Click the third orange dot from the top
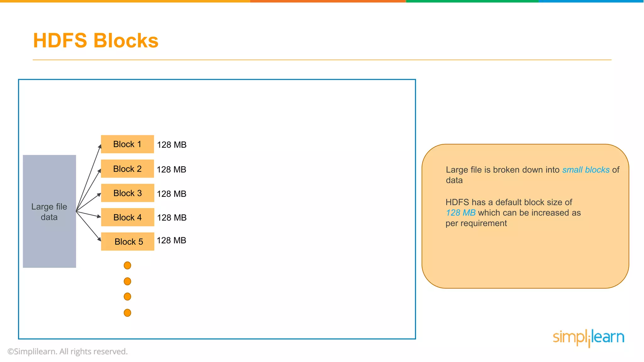 coord(127,297)
